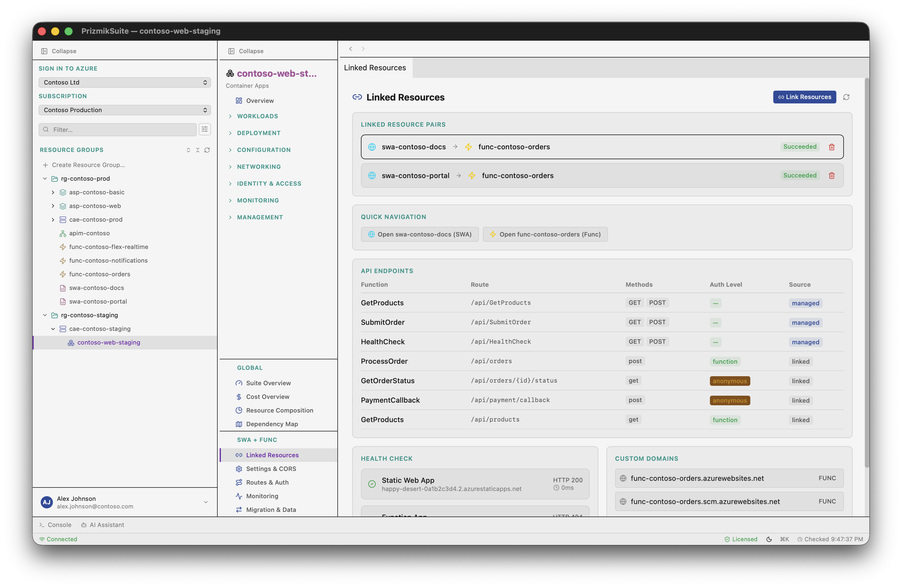The width and height of the screenshot is (902, 588).
Task: Click the refresh icon beside Link Resources
Action: pos(846,97)
